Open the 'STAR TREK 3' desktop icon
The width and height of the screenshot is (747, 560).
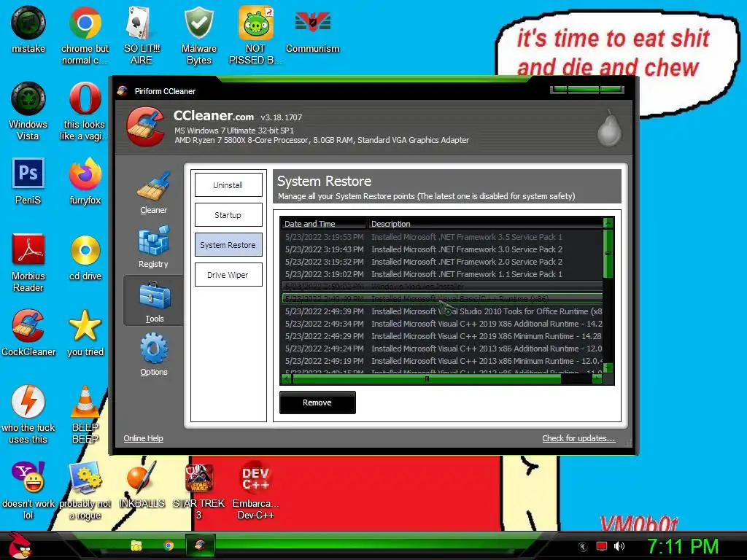pos(198,490)
